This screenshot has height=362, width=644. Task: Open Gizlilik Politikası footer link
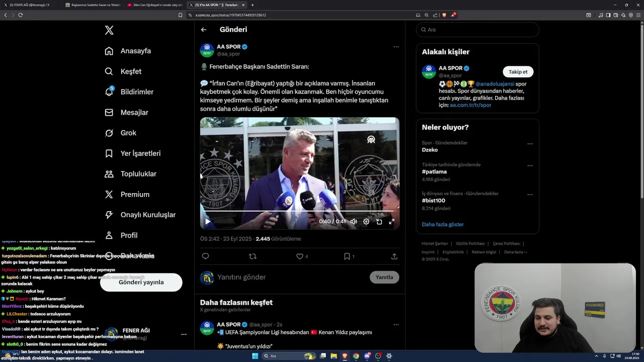[x=470, y=244]
